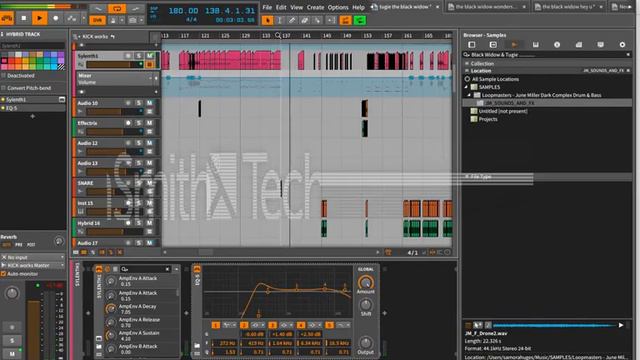Click the AmpEnv A Decay knob
This screenshot has height=360, width=640.
tap(111, 309)
